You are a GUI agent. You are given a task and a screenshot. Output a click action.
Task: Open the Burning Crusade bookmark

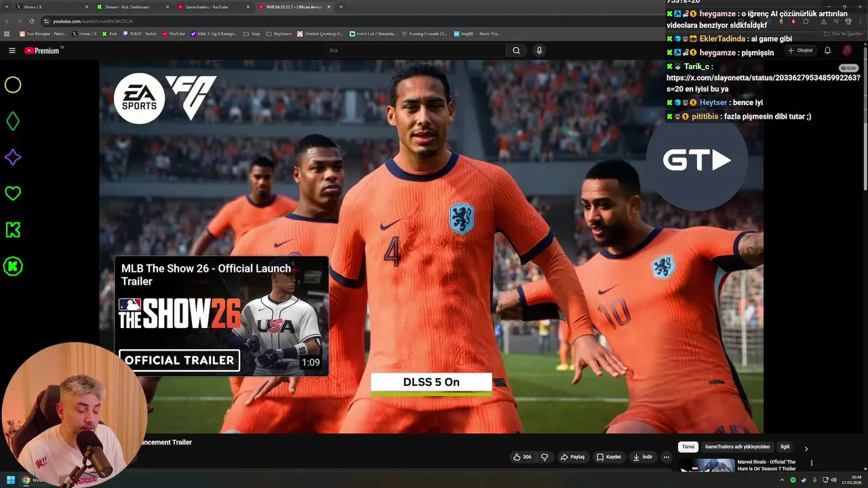[424, 33]
